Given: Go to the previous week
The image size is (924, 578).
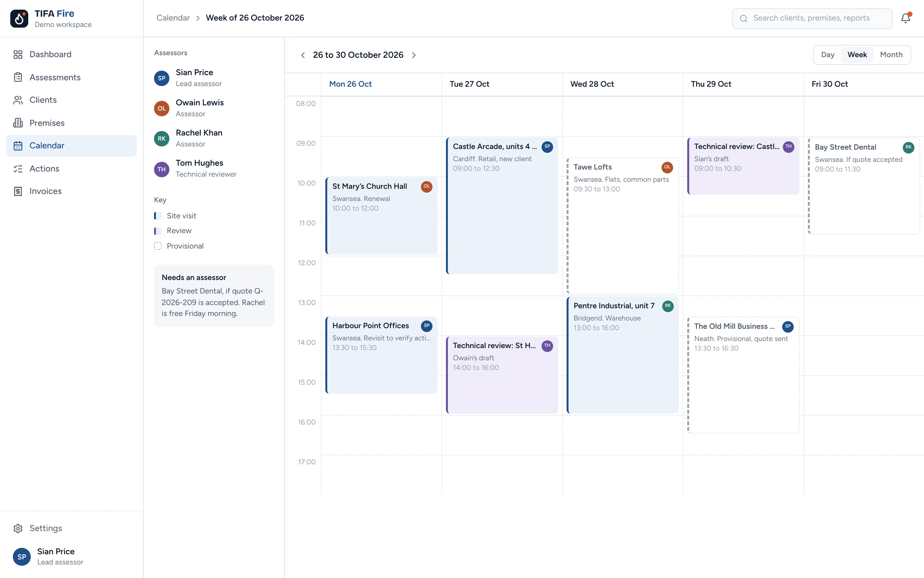Looking at the screenshot, I should (x=303, y=55).
